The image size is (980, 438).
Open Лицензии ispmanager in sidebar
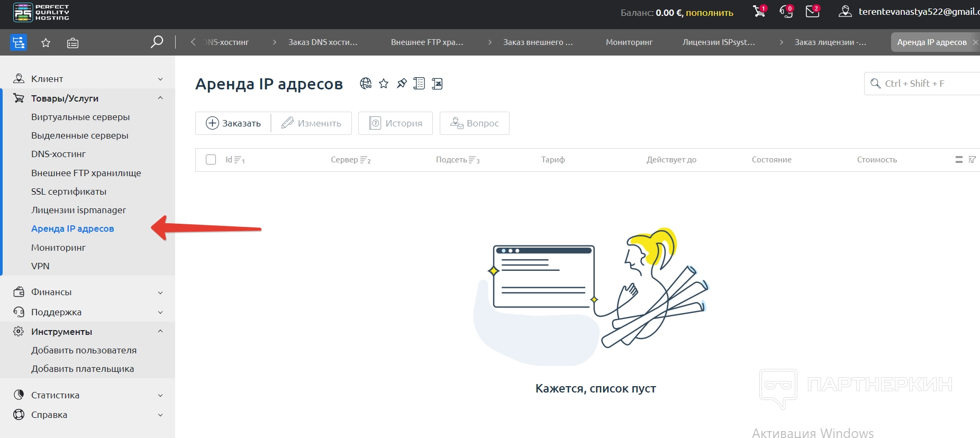(78, 210)
